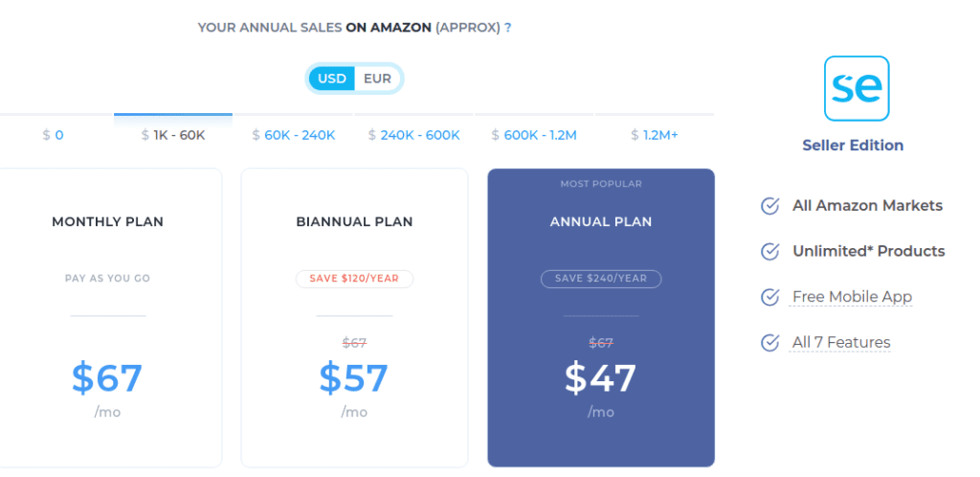Choose the $ 60K - 240K sales range
Image resolution: width=980 pixels, height=477 pixels.
click(x=294, y=135)
